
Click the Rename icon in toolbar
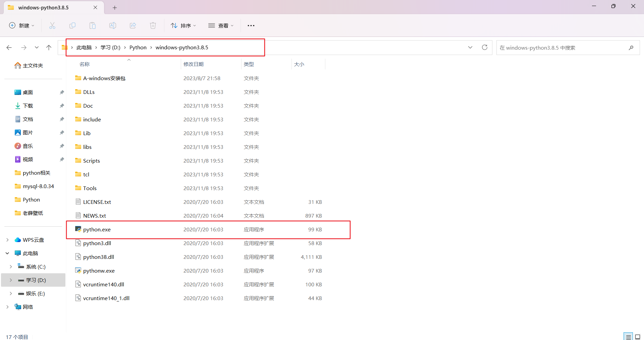[113, 25]
